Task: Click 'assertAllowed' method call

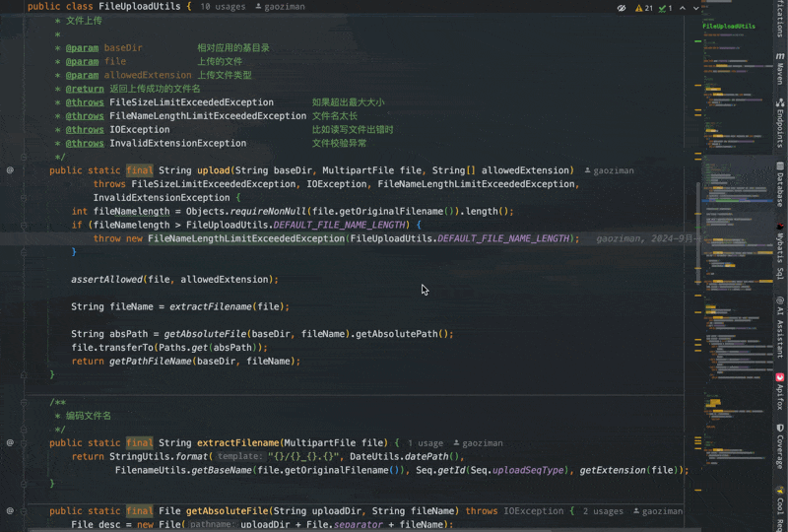Action: pyautogui.click(x=106, y=279)
